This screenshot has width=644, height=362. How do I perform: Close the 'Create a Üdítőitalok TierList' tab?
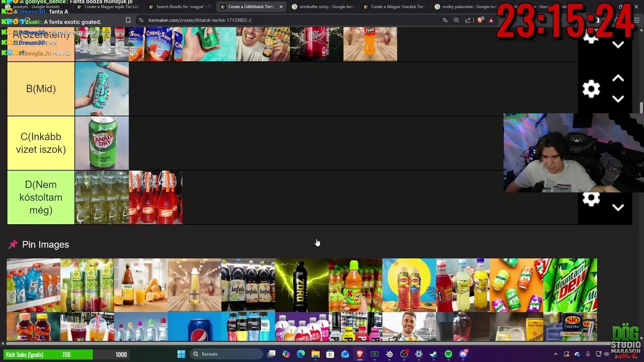(x=281, y=7)
